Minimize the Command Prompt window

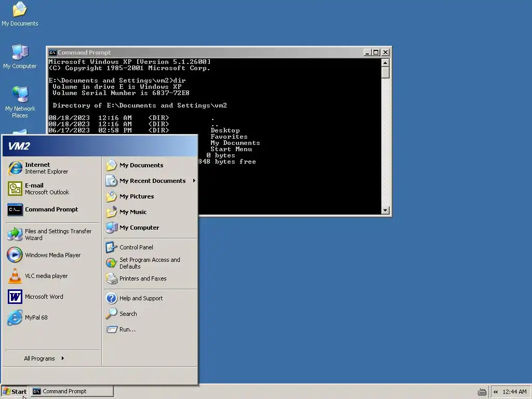(x=367, y=52)
